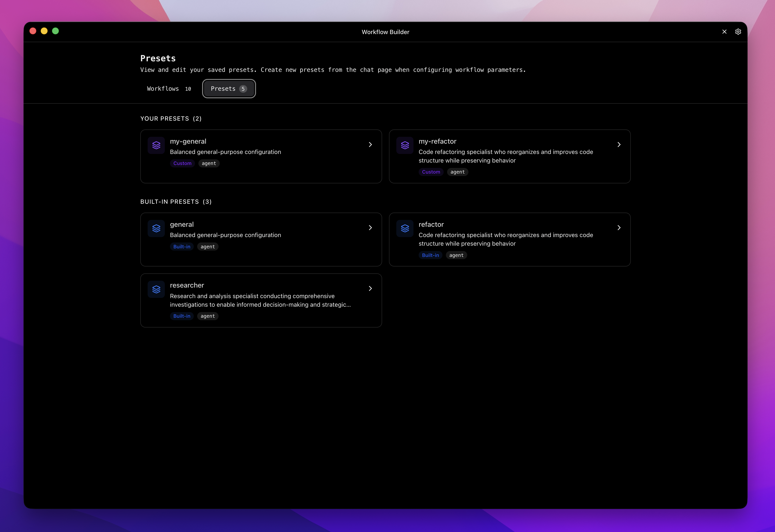Click the my-general preset stack icon
The image size is (775, 532).
point(156,145)
